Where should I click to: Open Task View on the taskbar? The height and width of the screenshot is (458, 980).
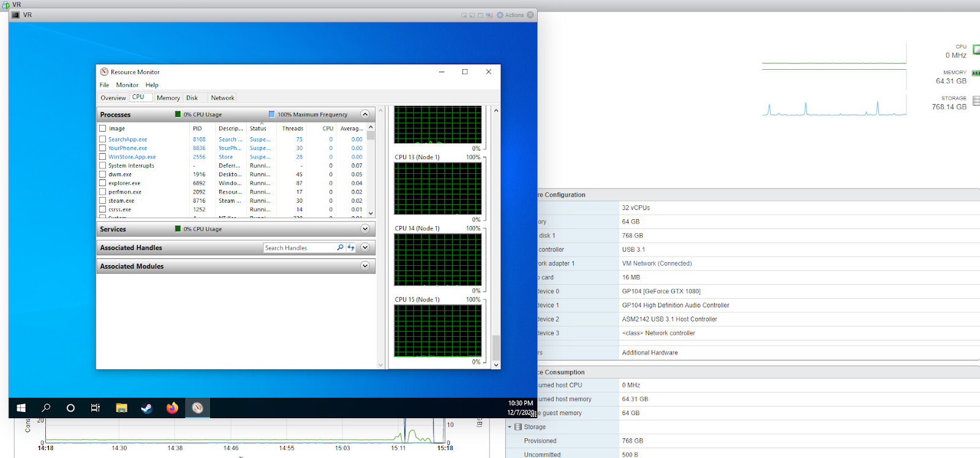[96, 408]
